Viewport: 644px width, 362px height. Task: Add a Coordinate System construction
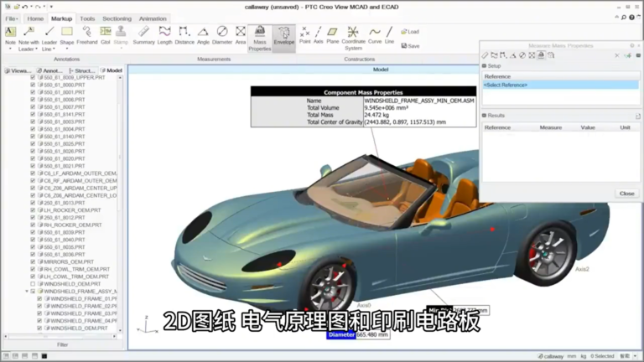click(x=353, y=39)
